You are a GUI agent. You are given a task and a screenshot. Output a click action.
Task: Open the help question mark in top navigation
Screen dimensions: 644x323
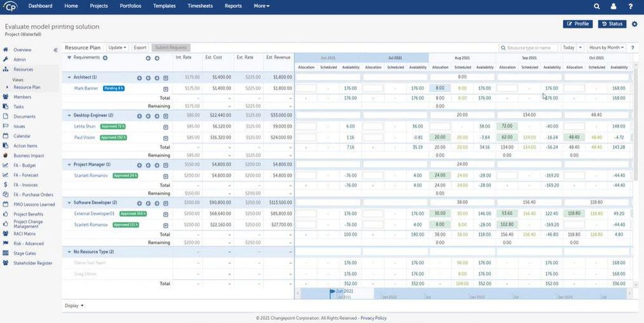pos(630,6)
